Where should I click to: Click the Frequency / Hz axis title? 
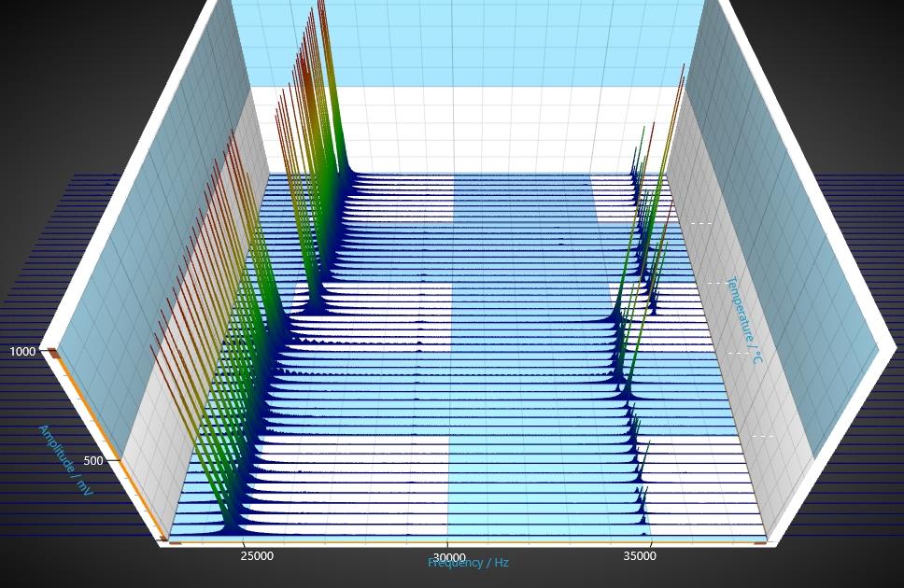coord(468,563)
